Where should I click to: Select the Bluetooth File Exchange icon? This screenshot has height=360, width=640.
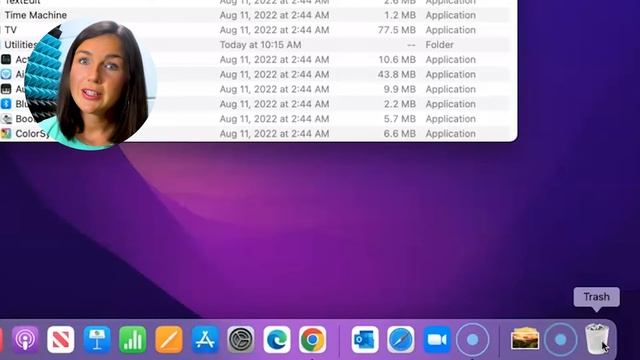tap(6, 104)
